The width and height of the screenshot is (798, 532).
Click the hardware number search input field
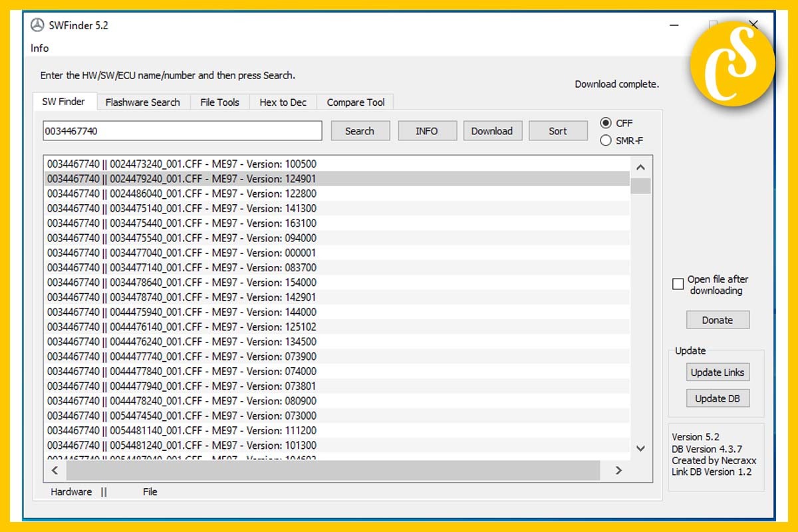coord(182,131)
